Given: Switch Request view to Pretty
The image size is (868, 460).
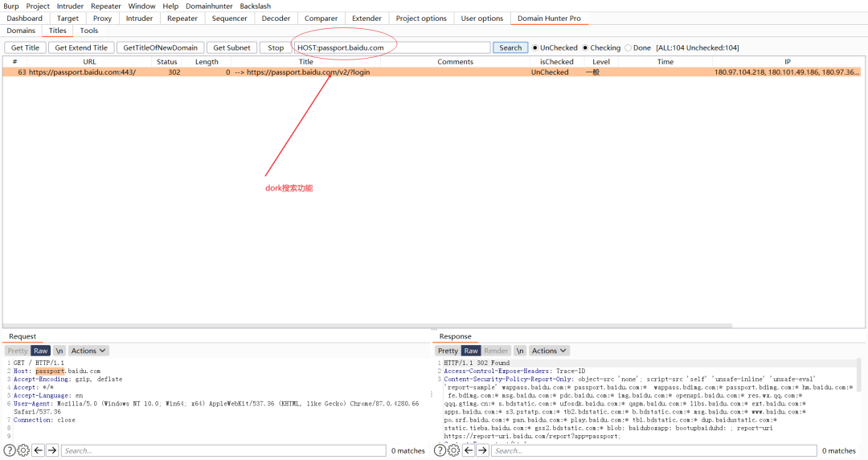Looking at the screenshot, I should tap(17, 351).
